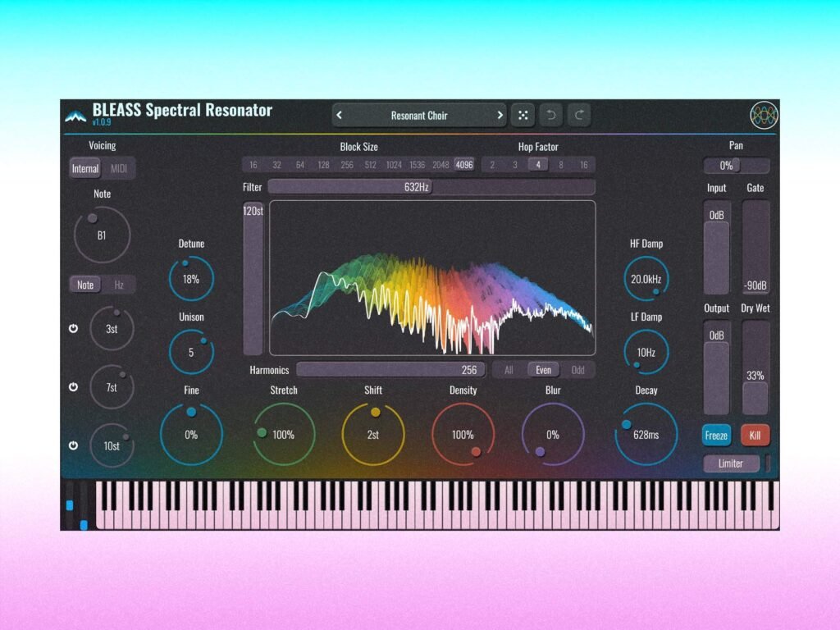Click the Shift 2st knob

coord(373,435)
